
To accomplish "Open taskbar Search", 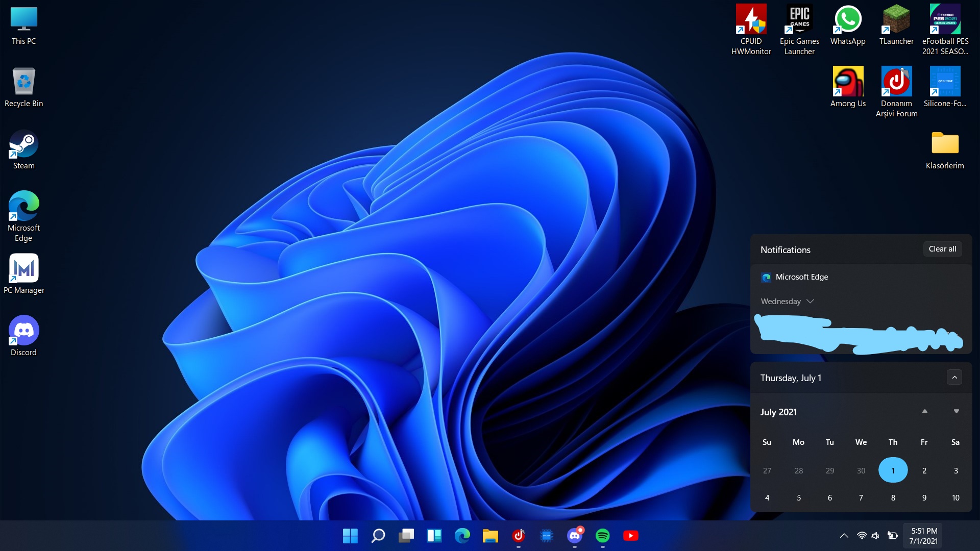I will [378, 536].
